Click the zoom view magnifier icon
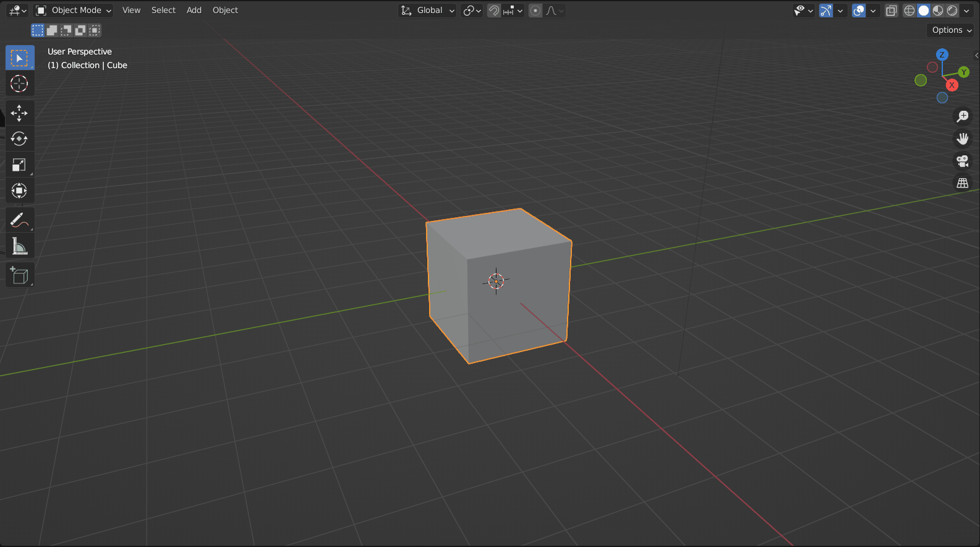 pyautogui.click(x=963, y=116)
